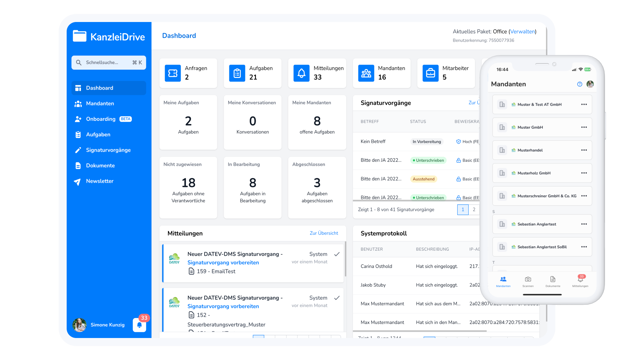
Task: Open more options for Muster GmbH on phone
Action: tap(584, 127)
